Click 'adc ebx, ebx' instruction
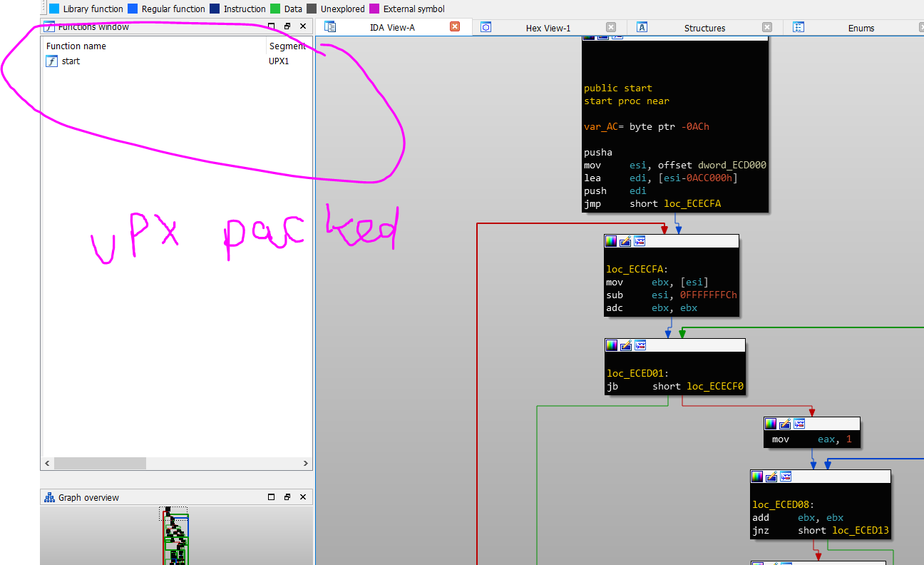Viewport: 924px width, 565px height. [x=652, y=308]
